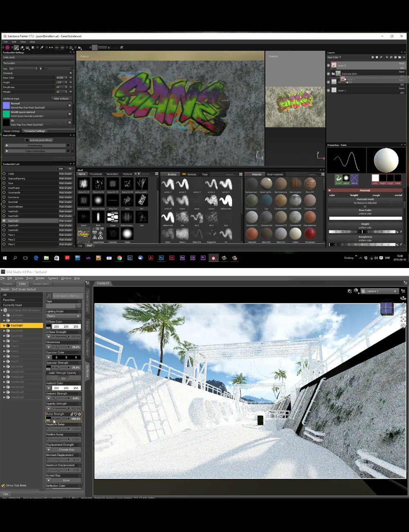Expand the Color Correction post effect section
This screenshot has height=532, width=409.
click(x=7, y=151)
